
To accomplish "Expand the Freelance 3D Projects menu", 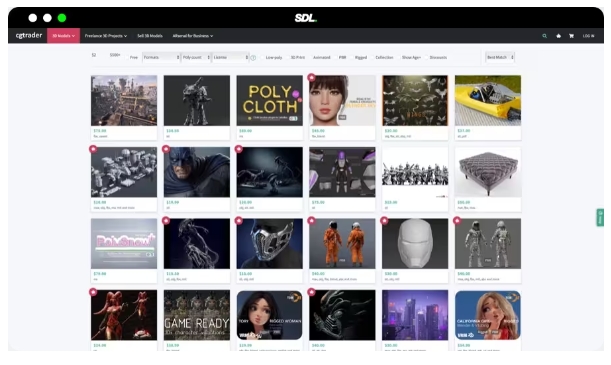I will (x=106, y=36).
